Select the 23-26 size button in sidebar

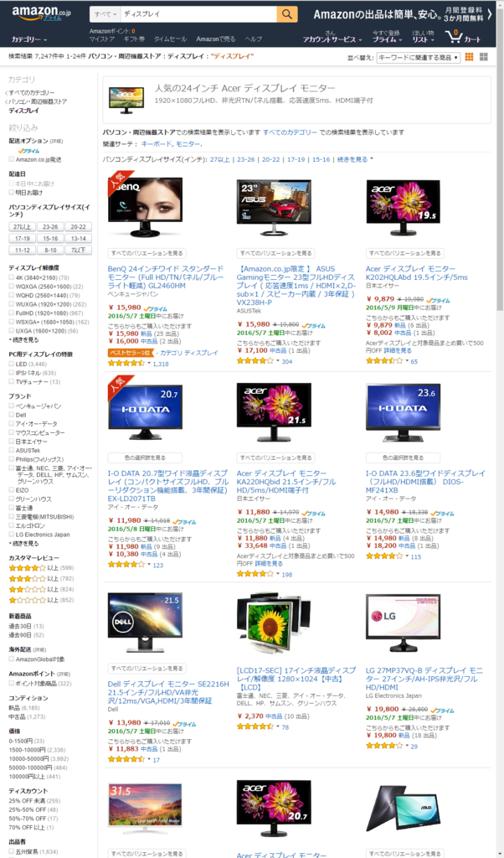50,227
